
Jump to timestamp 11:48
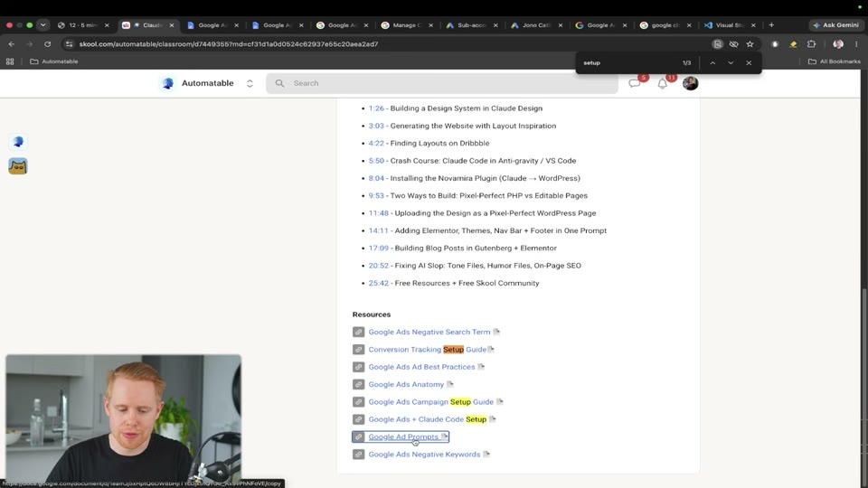[378, 213]
